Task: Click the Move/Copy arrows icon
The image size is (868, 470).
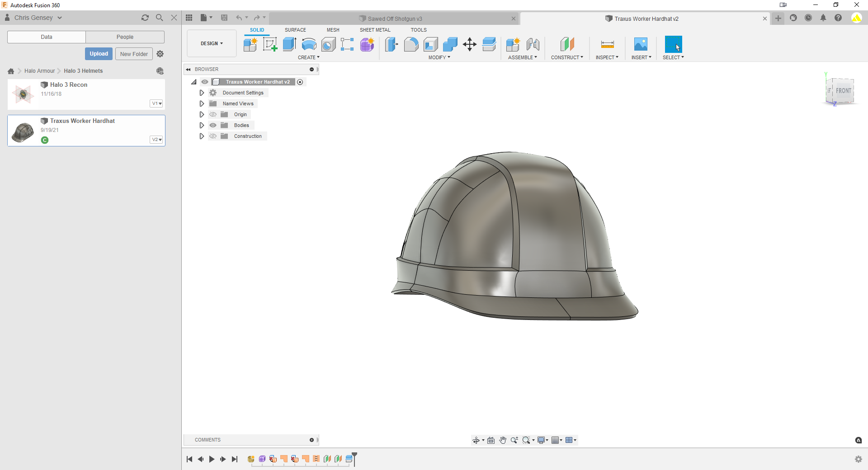Action: tap(470, 44)
